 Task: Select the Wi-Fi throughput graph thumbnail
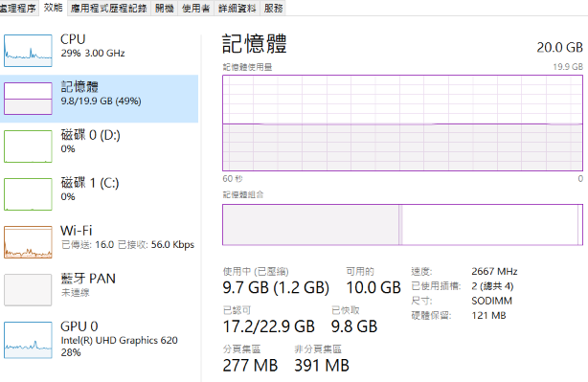point(28,242)
